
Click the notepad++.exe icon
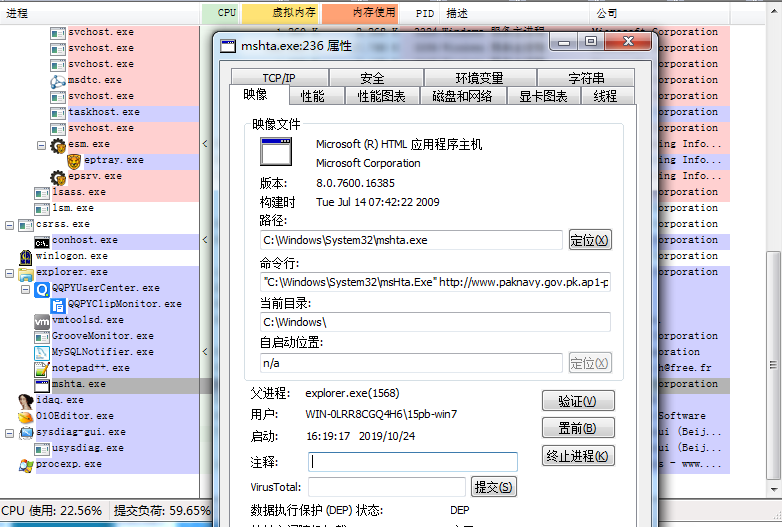pos(42,369)
